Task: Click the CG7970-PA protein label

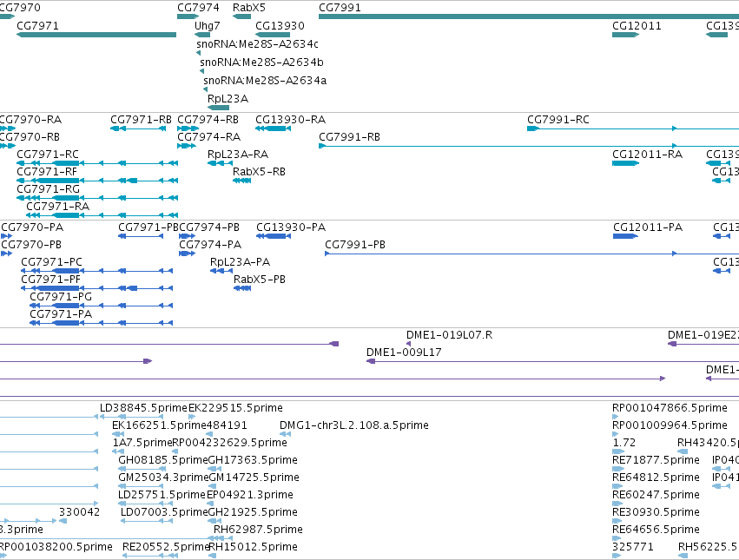Action: (32, 227)
